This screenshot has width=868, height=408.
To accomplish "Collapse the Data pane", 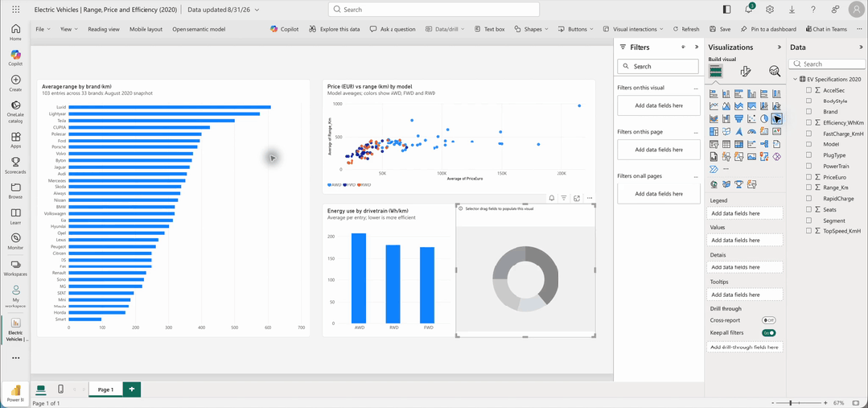I will tap(861, 47).
